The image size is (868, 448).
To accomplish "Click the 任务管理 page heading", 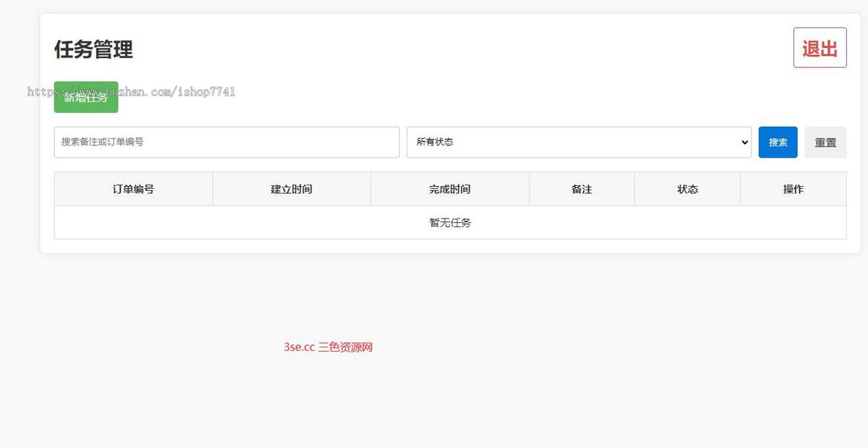I will point(93,50).
